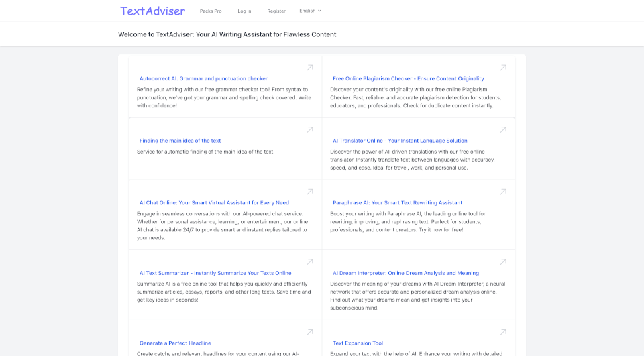This screenshot has width=644, height=356.
Task: Click 'Discover the power of AI-driven translations' text
Action: (x=413, y=160)
